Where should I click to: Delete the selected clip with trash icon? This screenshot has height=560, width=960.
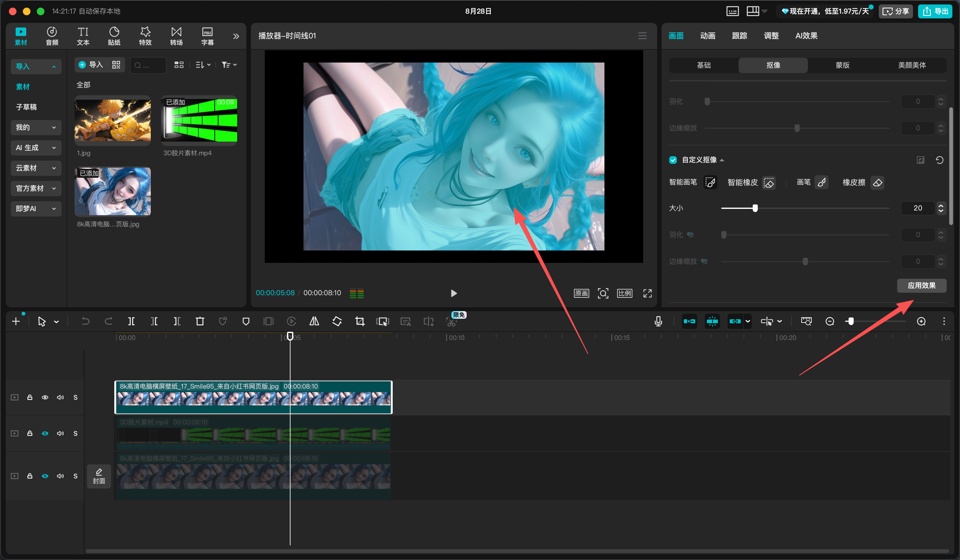(x=200, y=321)
